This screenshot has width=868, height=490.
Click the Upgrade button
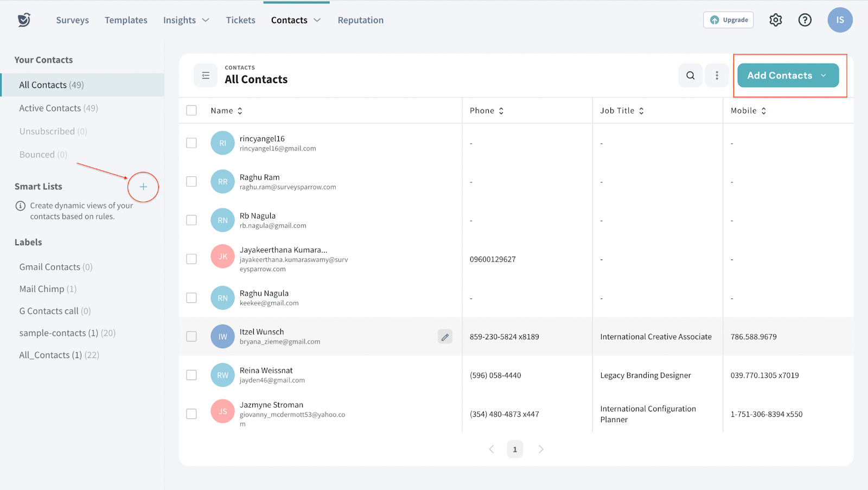[x=728, y=20]
